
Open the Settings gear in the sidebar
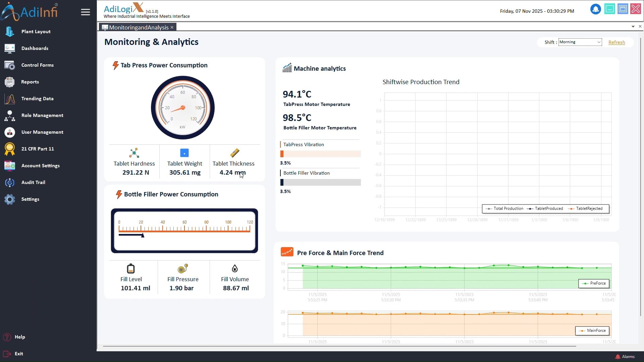[x=30, y=199]
